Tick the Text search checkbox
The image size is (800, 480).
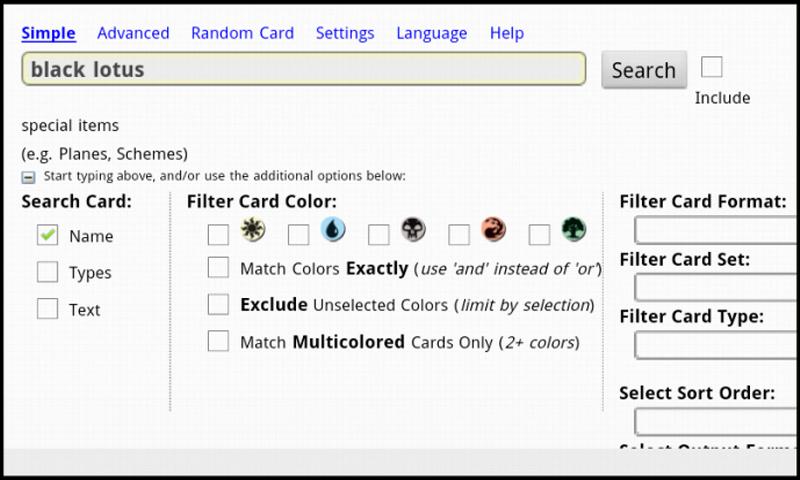click(47, 309)
